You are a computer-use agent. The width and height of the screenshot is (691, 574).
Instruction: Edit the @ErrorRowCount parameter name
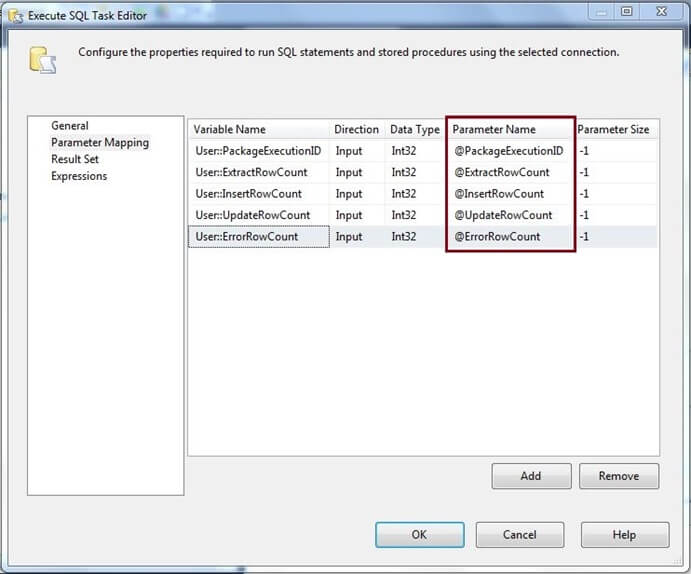point(511,237)
